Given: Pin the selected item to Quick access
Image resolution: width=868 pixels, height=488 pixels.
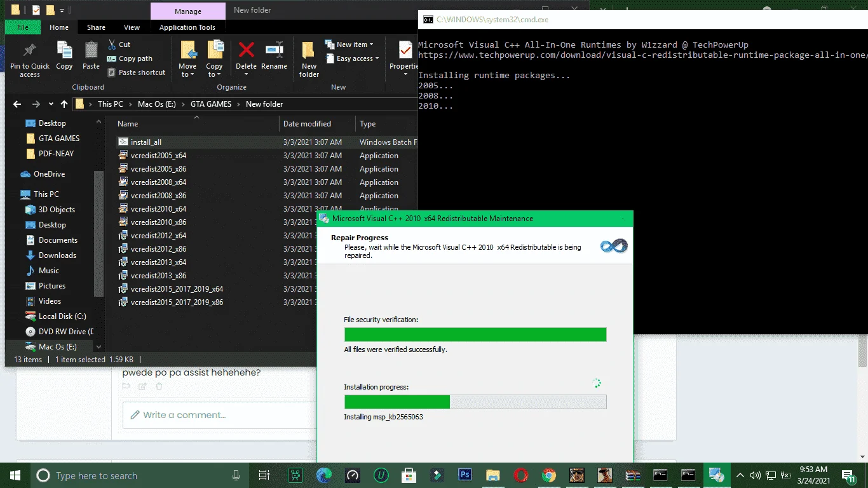Looking at the screenshot, I should pyautogui.click(x=29, y=60).
